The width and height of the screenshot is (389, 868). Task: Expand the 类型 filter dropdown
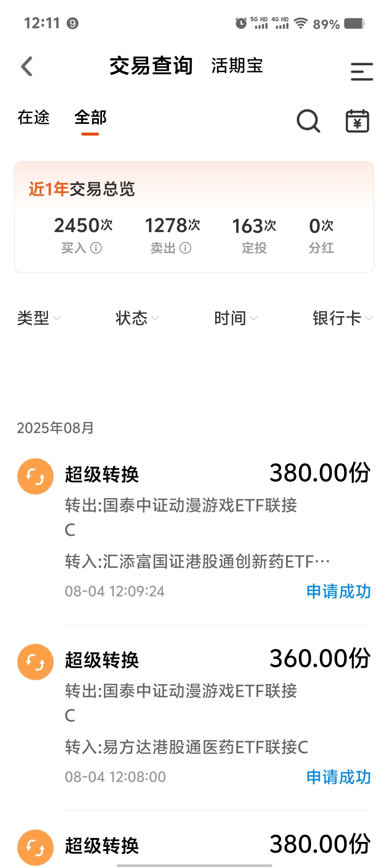point(39,318)
